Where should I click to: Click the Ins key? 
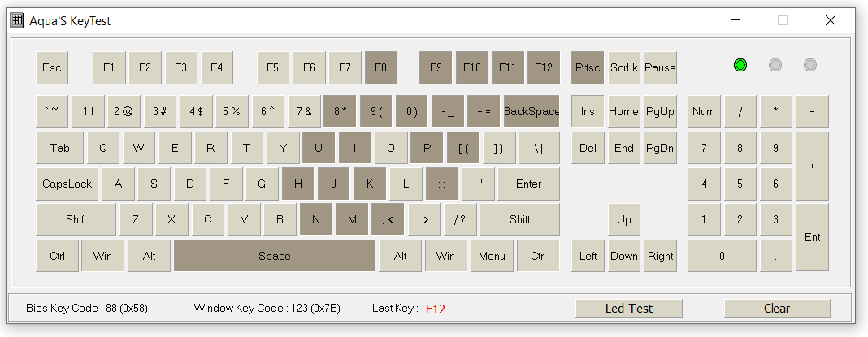588,111
